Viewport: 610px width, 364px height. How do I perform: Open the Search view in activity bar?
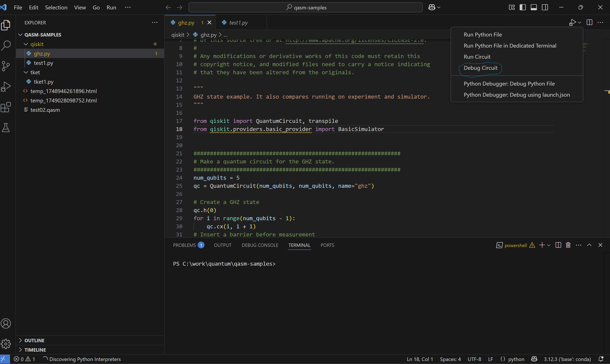pos(6,45)
